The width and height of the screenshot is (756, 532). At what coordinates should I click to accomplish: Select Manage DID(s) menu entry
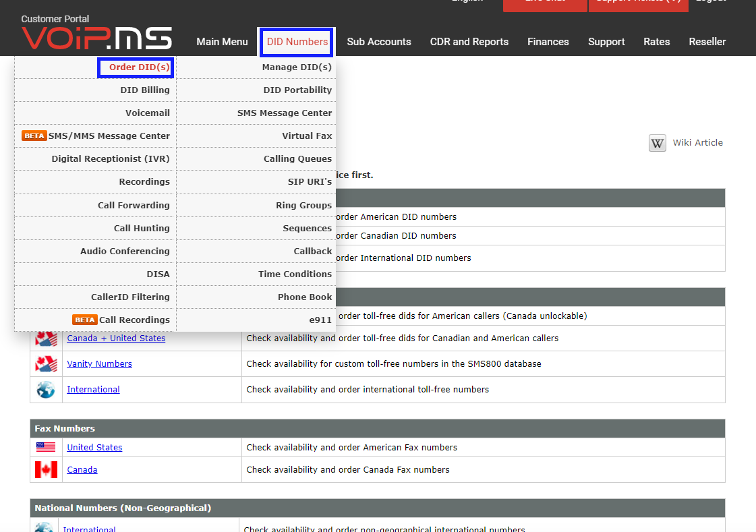click(297, 67)
